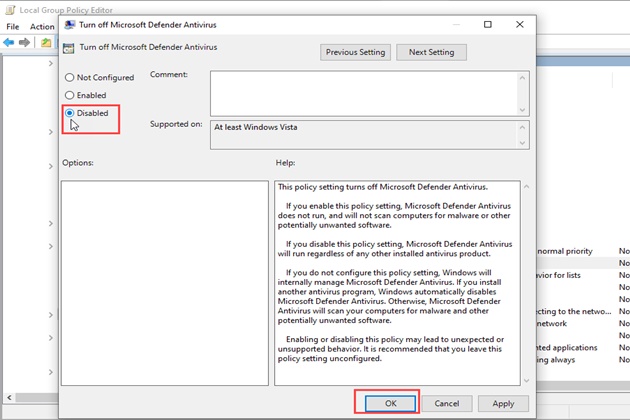
Task: Click Supported on box scroll down arrow
Action: click(522, 143)
